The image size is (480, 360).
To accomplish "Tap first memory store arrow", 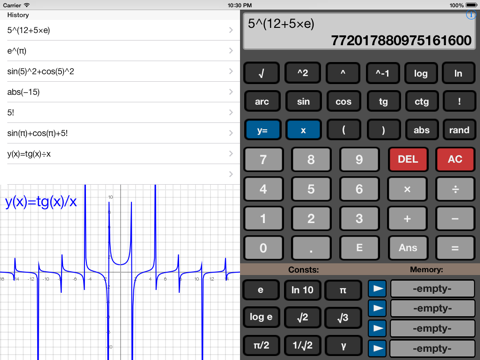I will click(x=377, y=289).
